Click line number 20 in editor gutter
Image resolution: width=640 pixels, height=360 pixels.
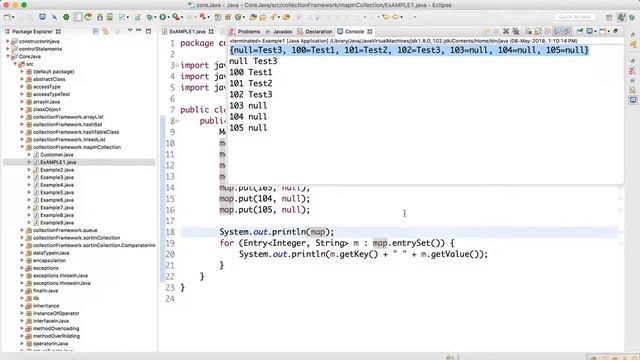(170, 254)
